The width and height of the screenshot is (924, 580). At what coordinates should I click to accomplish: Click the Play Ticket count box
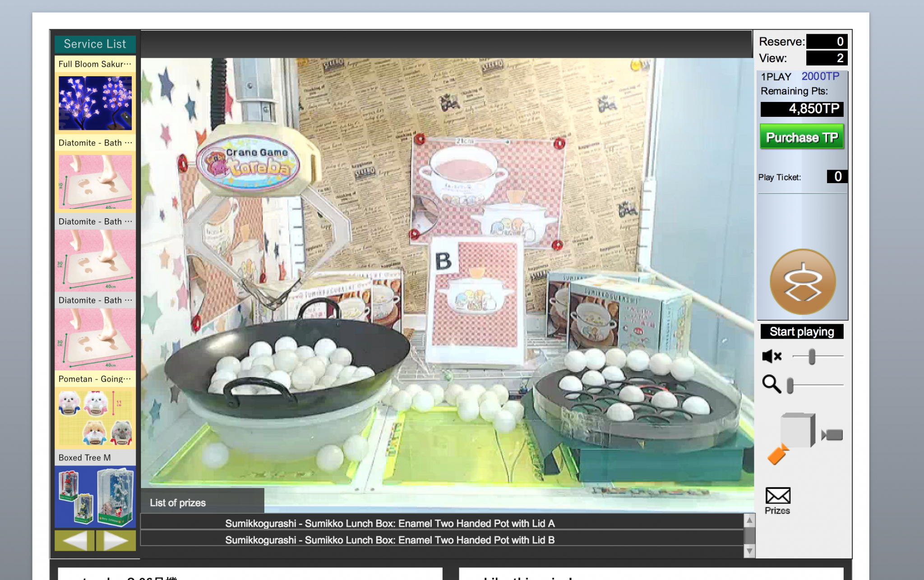[837, 176]
